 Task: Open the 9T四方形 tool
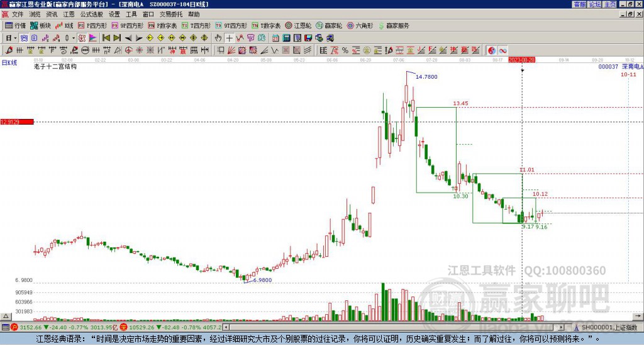tap(231, 25)
